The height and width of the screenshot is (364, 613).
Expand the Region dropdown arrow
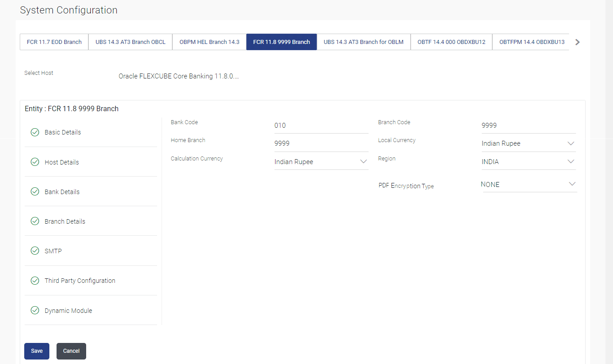[571, 161]
